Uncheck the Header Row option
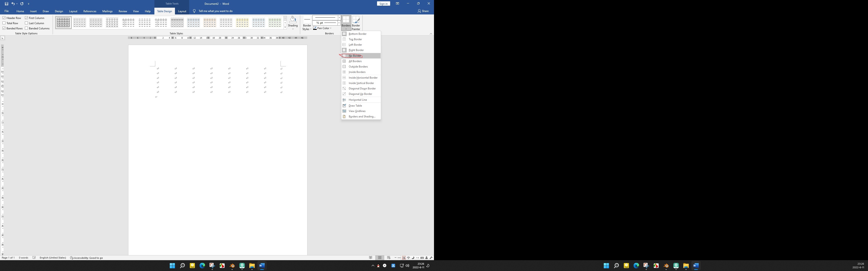 point(4,18)
